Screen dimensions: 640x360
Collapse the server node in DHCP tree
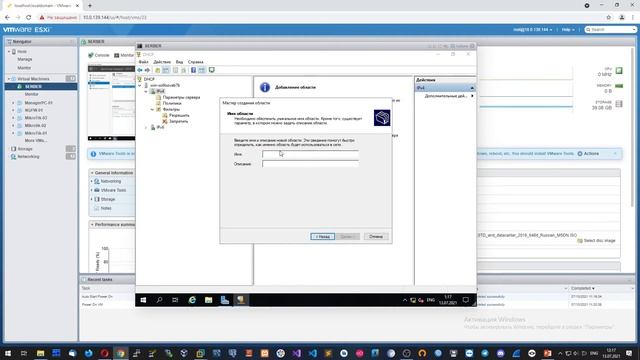point(140,85)
